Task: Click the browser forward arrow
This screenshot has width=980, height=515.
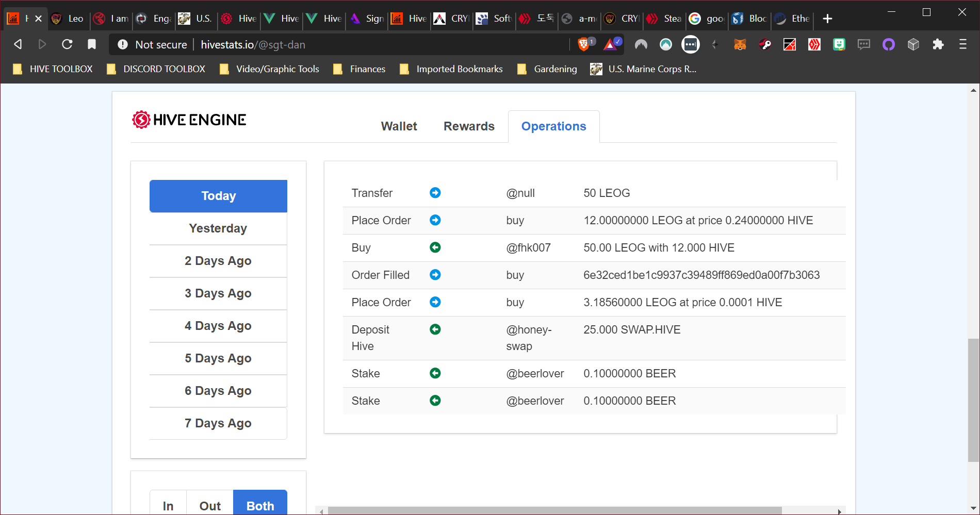Action: pyautogui.click(x=42, y=44)
